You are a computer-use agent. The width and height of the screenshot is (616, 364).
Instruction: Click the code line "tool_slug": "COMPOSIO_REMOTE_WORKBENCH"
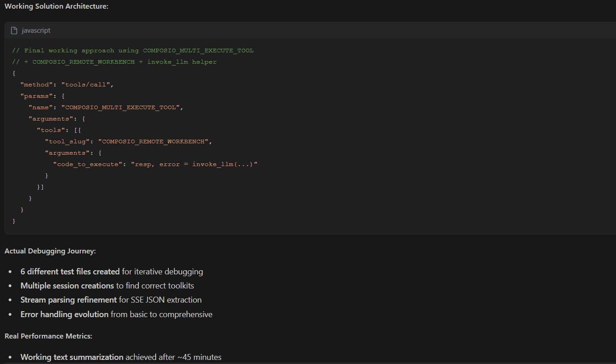coord(129,142)
